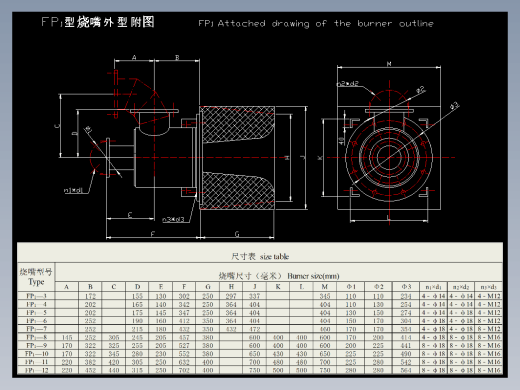This screenshot has height=390, width=520.
Task: Click value '552' in the FP1—10 row
Action: [x=184, y=354]
